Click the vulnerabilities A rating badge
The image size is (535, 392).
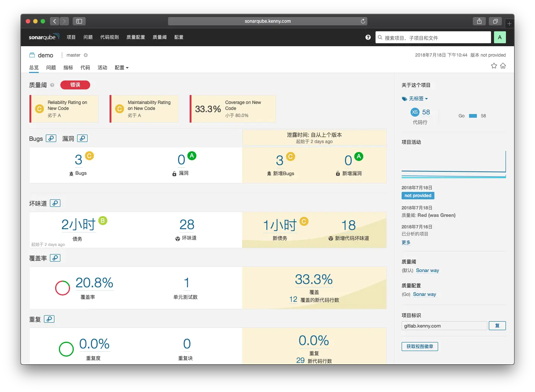(x=192, y=156)
